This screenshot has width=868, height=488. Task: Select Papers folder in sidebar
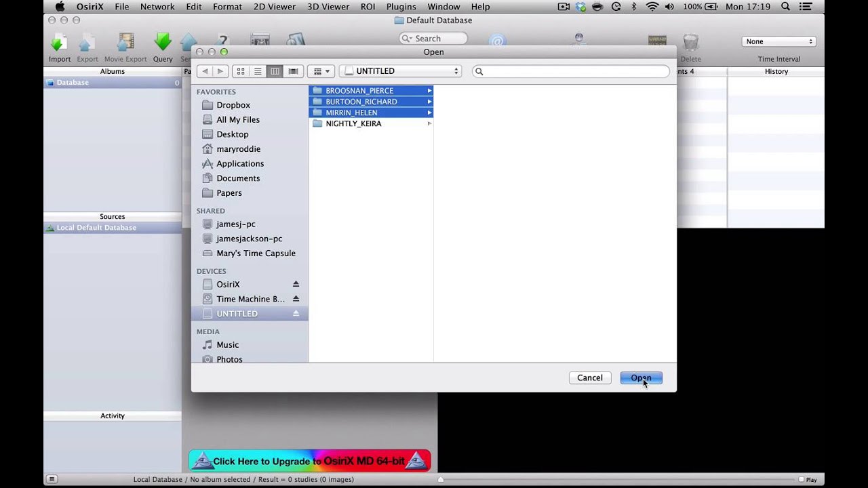[x=229, y=193]
